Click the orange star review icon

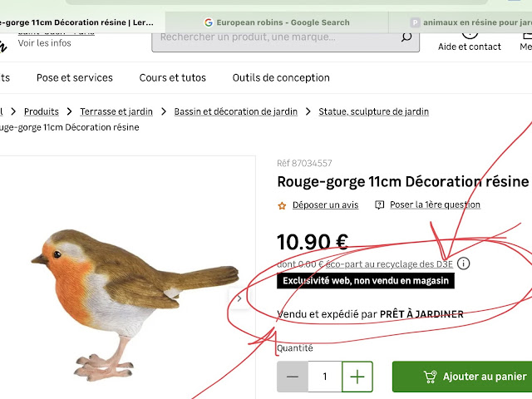[282, 205]
